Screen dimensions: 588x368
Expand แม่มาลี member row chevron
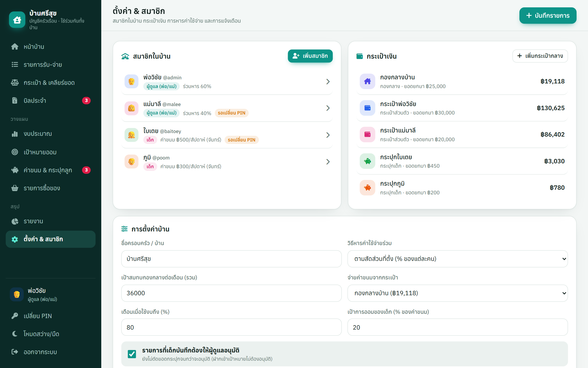(328, 108)
